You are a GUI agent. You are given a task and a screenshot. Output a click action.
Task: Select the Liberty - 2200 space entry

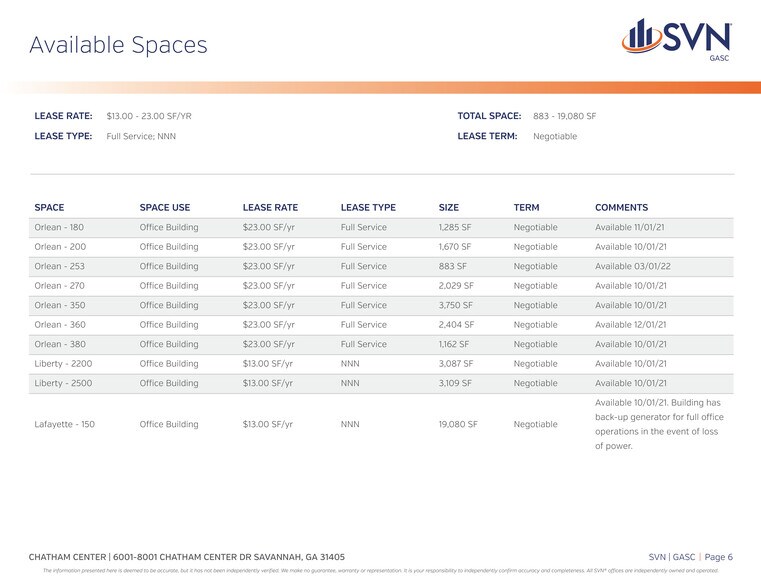point(62,363)
